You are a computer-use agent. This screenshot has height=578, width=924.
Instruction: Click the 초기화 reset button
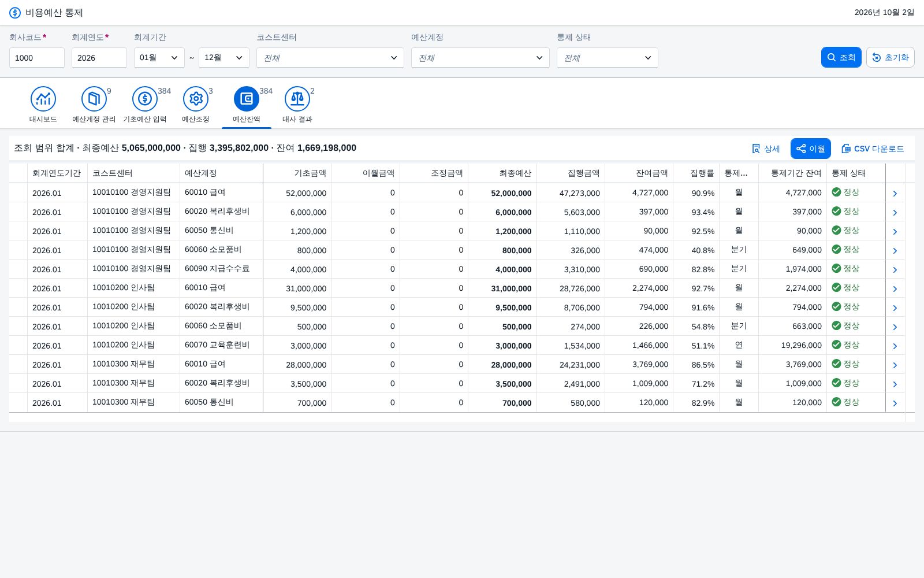click(891, 57)
